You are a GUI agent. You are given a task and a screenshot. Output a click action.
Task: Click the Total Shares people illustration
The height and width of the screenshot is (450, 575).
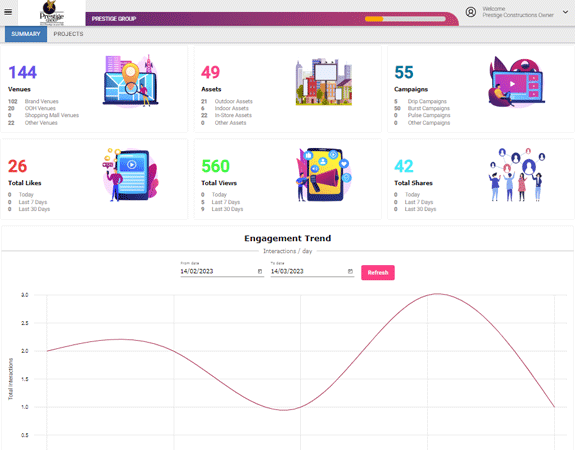click(517, 175)
